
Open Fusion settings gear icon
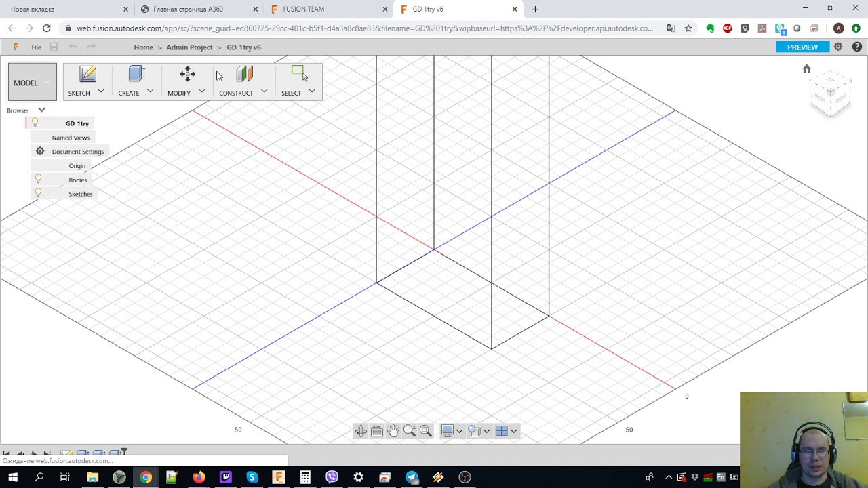click(x=838, y=47)
